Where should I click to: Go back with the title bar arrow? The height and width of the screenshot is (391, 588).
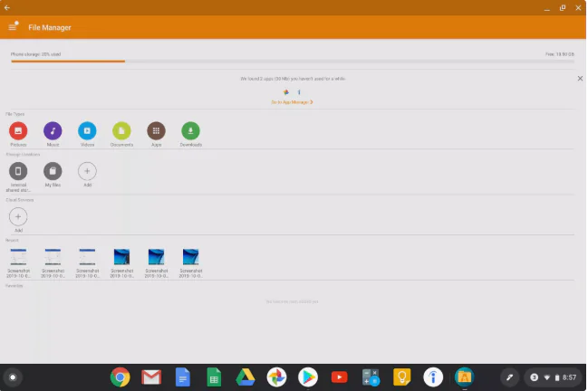pos(7,7)
